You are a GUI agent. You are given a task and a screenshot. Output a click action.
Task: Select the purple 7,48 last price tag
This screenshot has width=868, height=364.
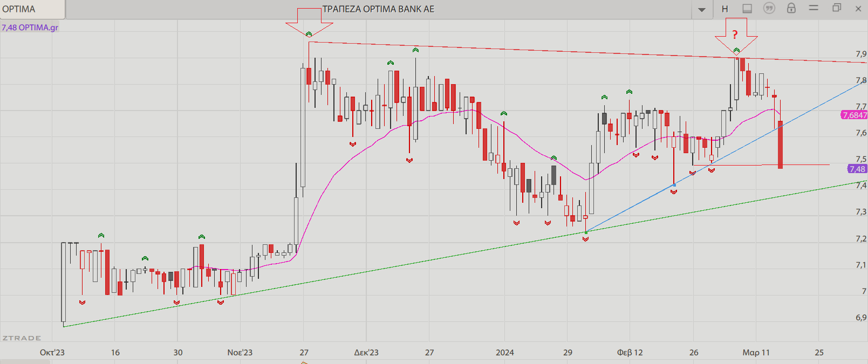tap(857, 169)
